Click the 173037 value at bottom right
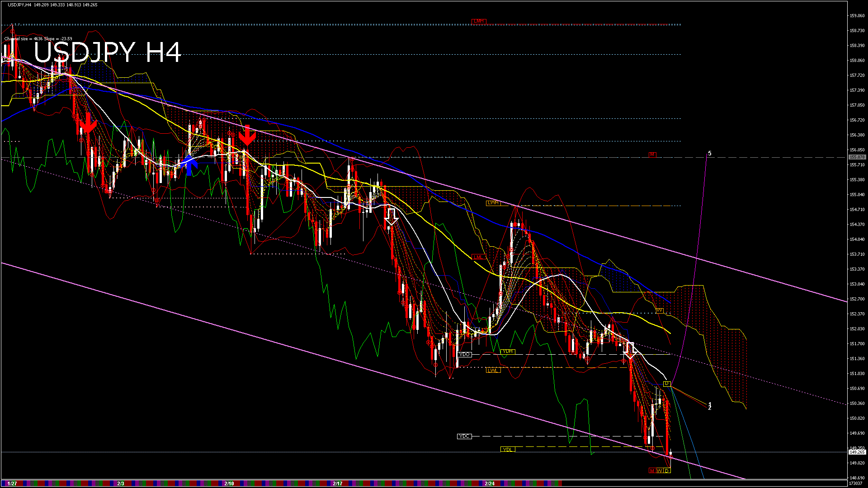868x488 pixels. tap(855, 483)
